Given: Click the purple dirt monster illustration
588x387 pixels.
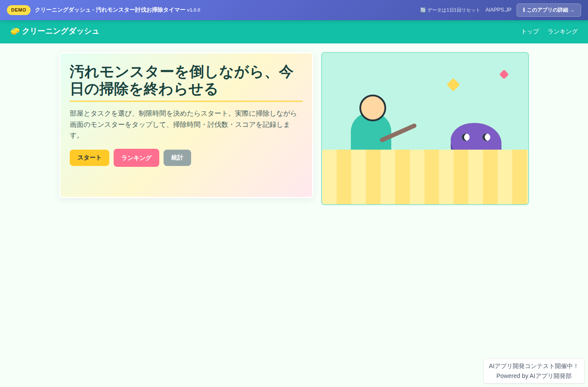Looking at the screenshot, I should pyautogui.click(x=476, y=137).
